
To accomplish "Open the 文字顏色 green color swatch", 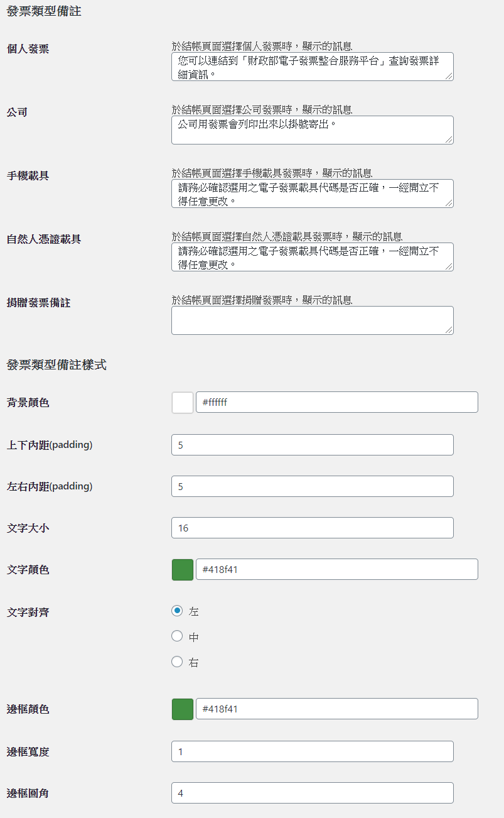I will [x=183, y=569].
